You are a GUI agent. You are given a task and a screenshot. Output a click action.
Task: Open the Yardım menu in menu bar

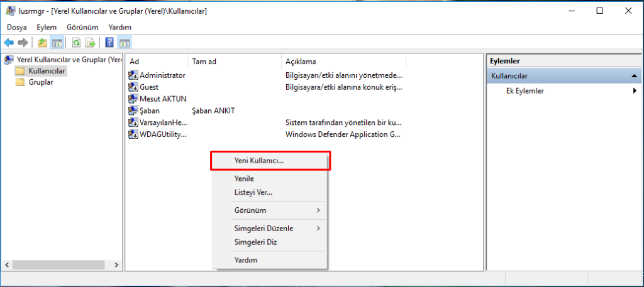pos(119,28)
